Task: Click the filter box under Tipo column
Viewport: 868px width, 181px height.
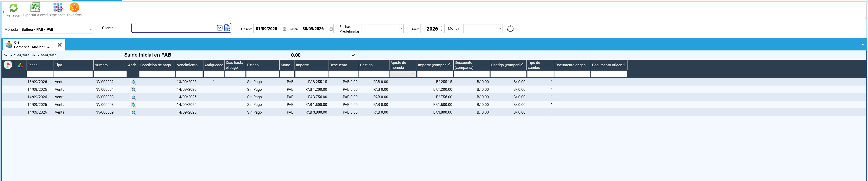Action: [x=73, y=74]
